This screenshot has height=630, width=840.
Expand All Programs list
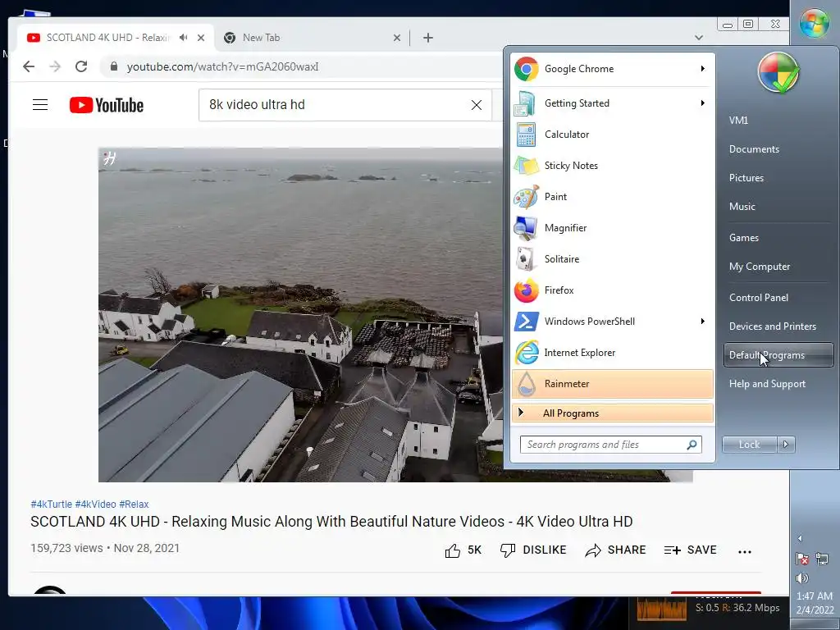[x=612, y=413]
